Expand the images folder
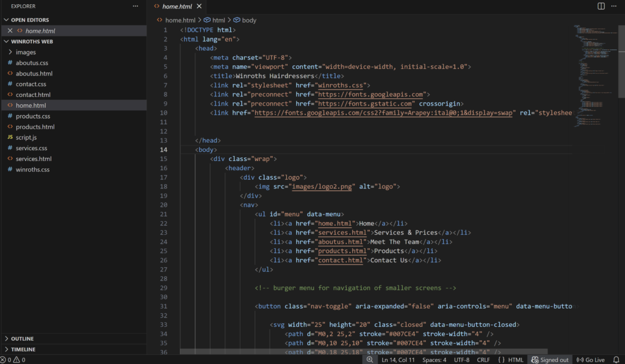Viewport: 625px width, 364px height. tap(26, 52)
